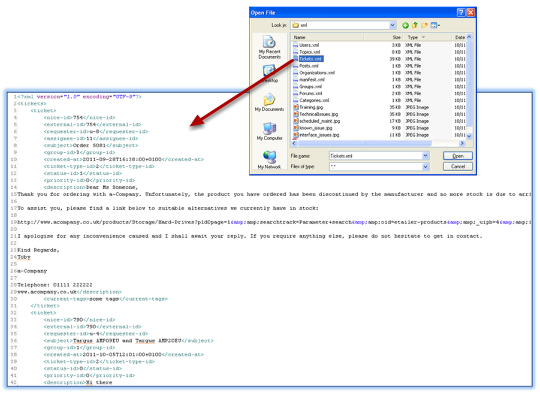Open My Network place shortcut

pyautogui.click(x=269, y=160)
